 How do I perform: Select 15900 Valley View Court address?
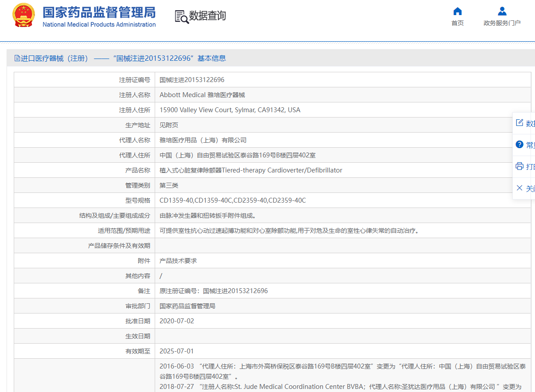(x=230, y=110)
